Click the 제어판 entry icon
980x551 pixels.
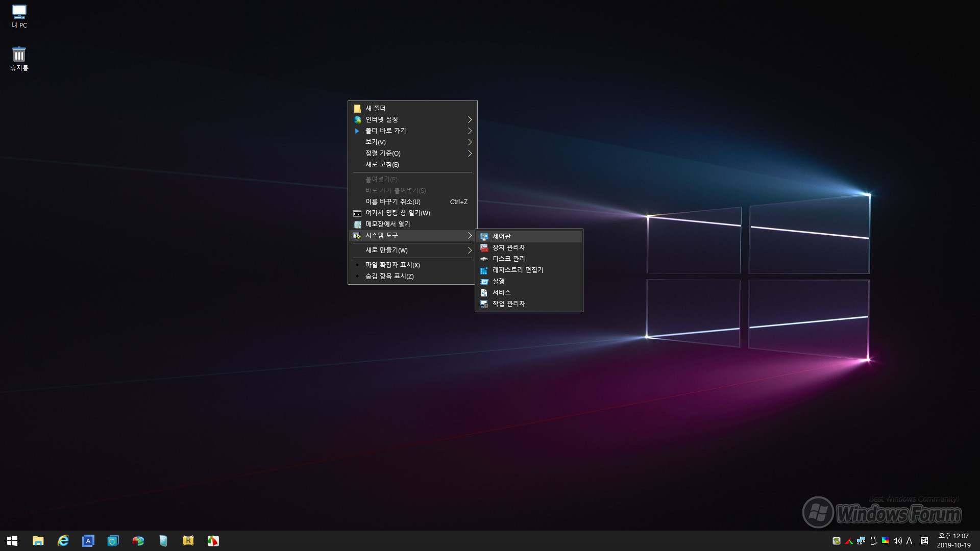click(484, 237)
